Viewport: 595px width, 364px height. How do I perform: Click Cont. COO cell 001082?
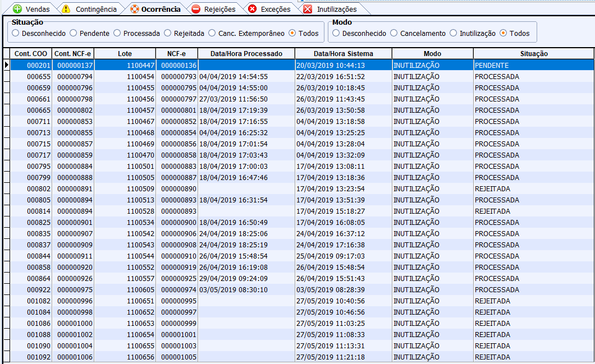pyautogui.click(x=31, y=301)
